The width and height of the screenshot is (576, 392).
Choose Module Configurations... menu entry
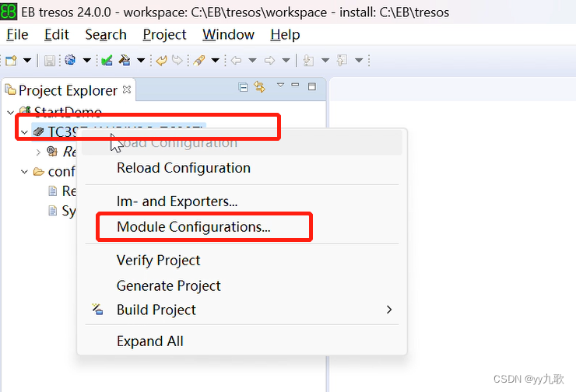click(242, 227)
